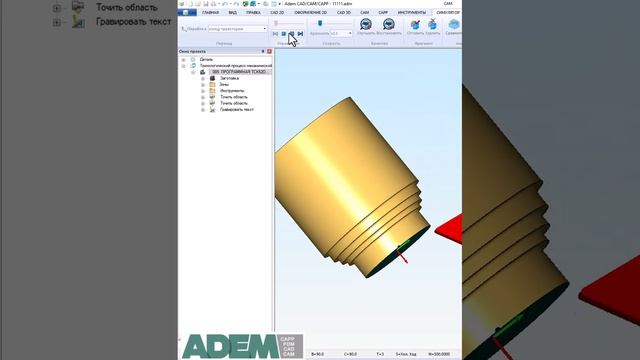Viewport: 640px width, 360px height.
Task: Select the Заготовка tree row
Action: pos(229,78)
